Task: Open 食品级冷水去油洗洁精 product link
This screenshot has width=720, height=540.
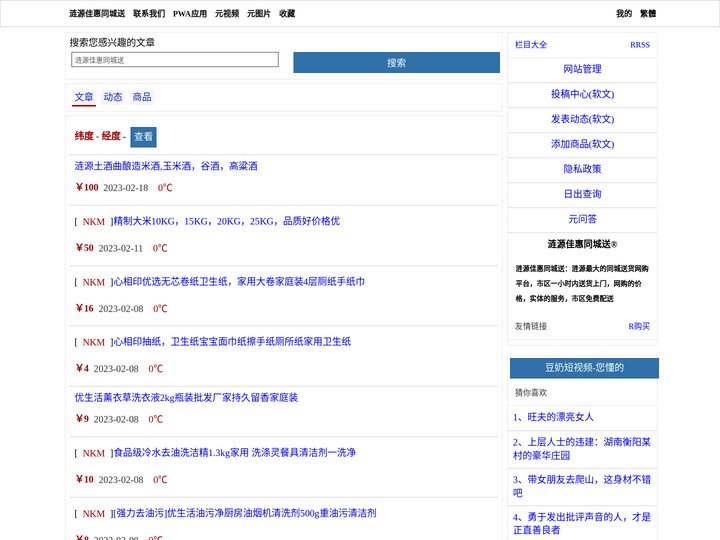Action: (235, 453)
